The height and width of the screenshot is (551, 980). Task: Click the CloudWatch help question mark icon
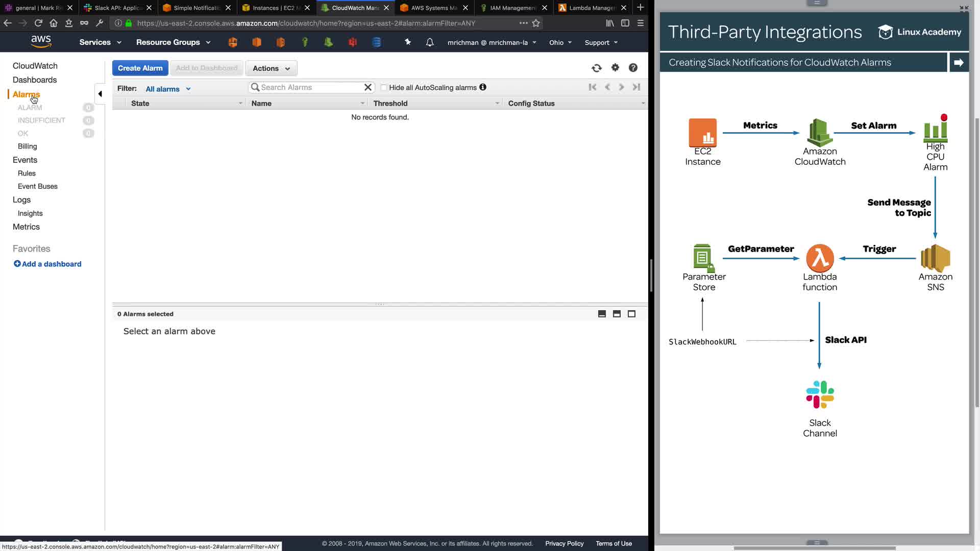tap(633, 68)
